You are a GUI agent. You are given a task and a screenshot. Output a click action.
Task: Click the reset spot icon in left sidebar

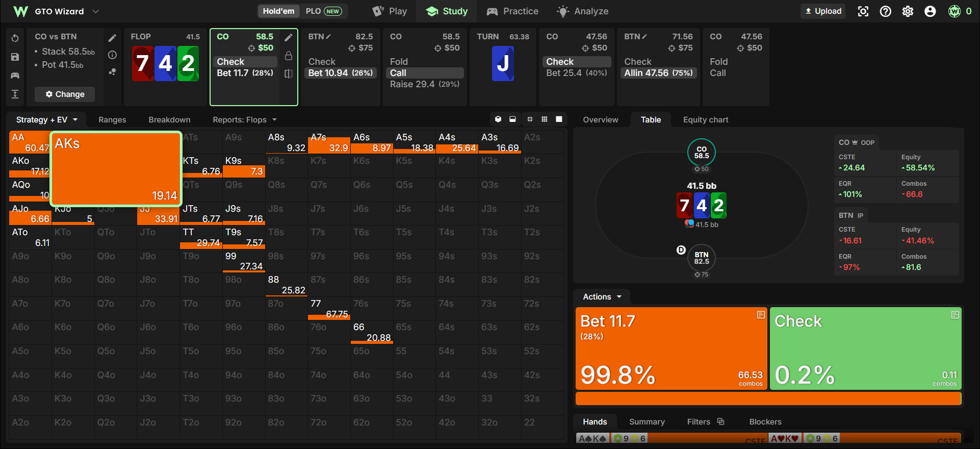pos(15,38)
